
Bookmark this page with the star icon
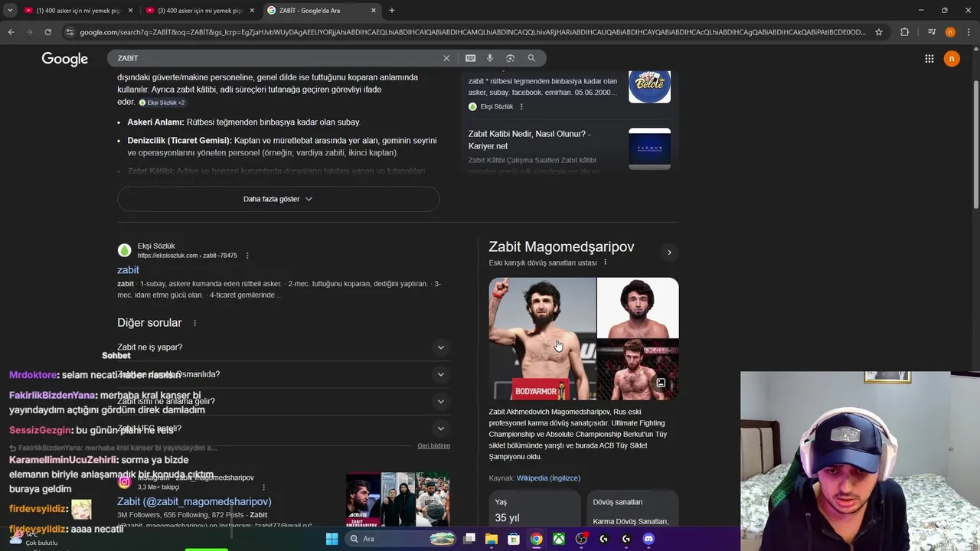click(x=879, y=32)
